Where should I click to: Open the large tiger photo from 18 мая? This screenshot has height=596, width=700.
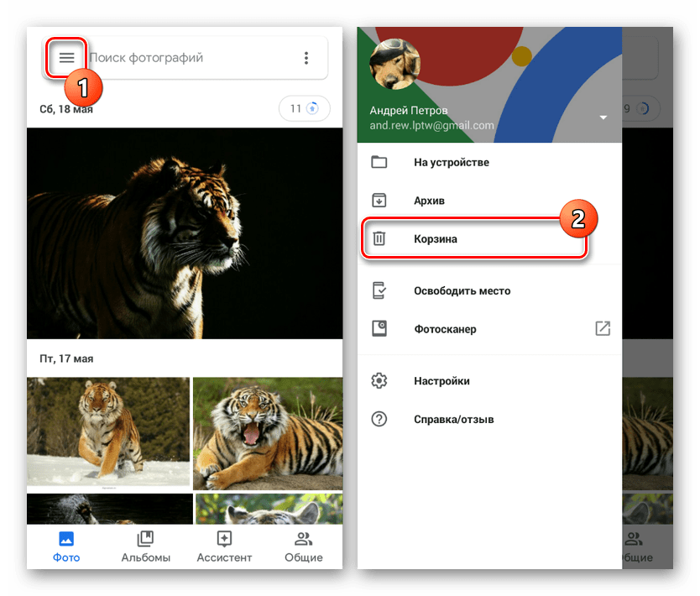(x=185, y=233)
